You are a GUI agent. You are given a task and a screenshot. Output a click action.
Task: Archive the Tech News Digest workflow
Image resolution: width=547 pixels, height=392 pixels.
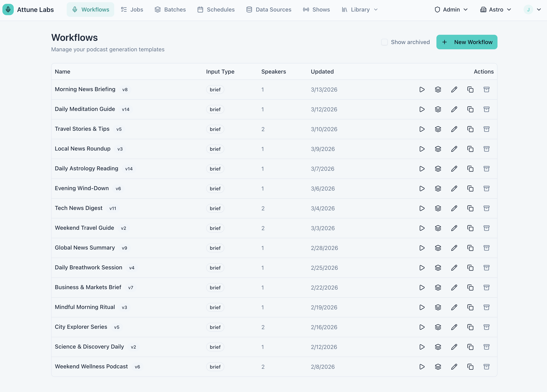487,208
